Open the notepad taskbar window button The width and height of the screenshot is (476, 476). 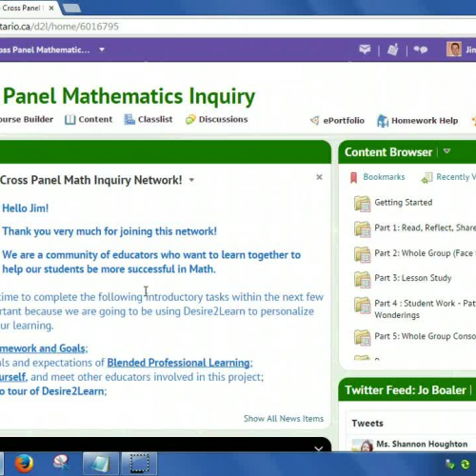(100, 464)
